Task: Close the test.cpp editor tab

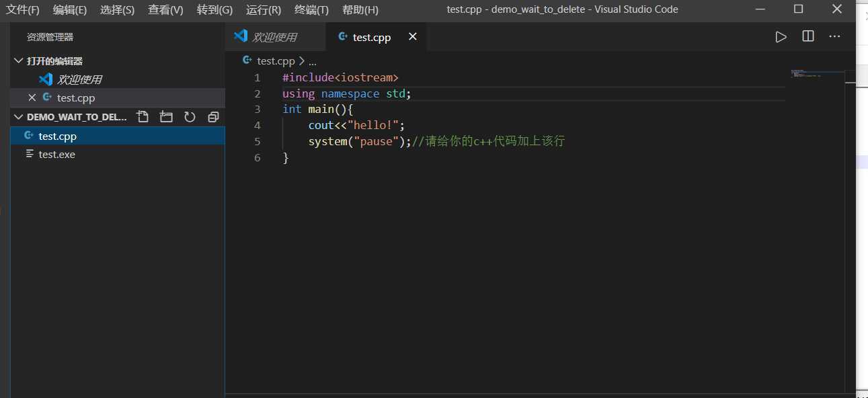Action: pyautogui.click(x=413, y=36)
